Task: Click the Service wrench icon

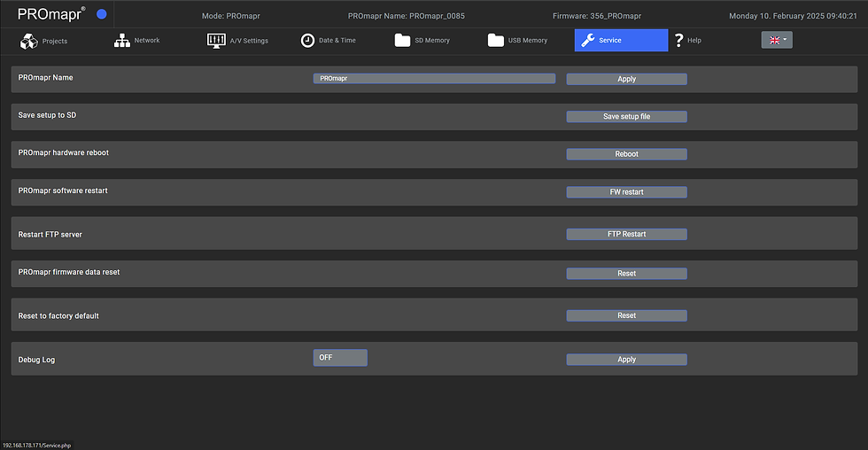Action: pyautogui.click(x=588, y=40)
